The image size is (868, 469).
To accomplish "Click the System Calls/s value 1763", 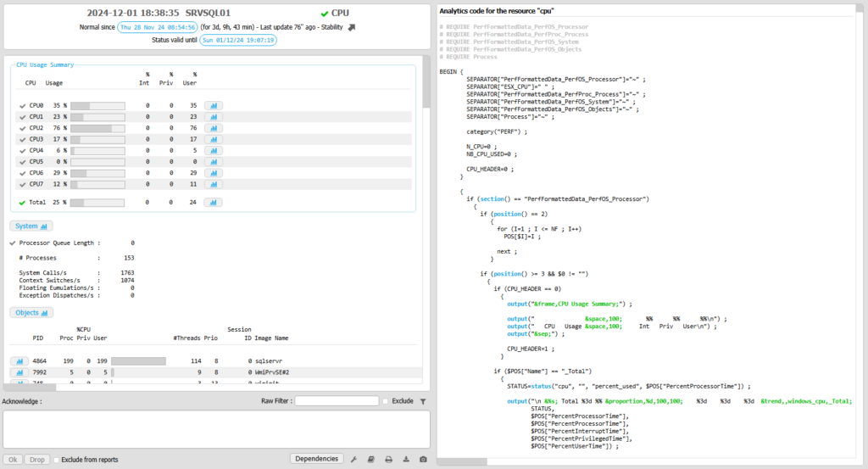I will click(x=127, y=273).
